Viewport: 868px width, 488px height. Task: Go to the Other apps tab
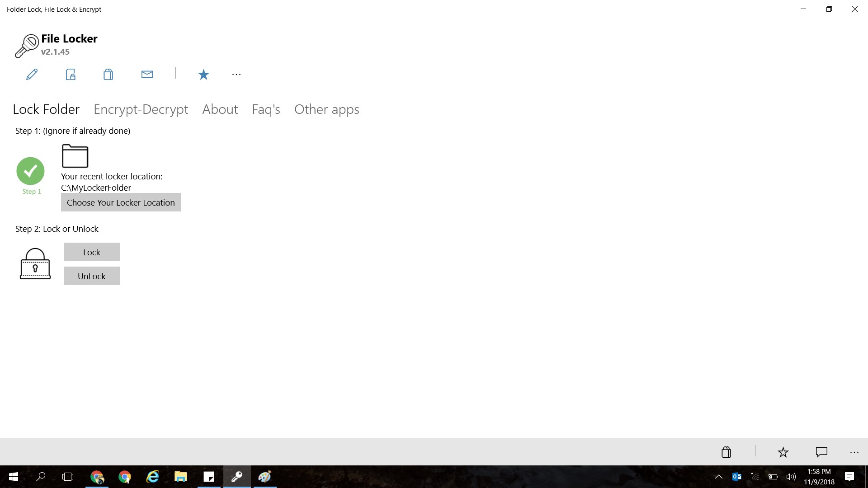tap(326, 109)
